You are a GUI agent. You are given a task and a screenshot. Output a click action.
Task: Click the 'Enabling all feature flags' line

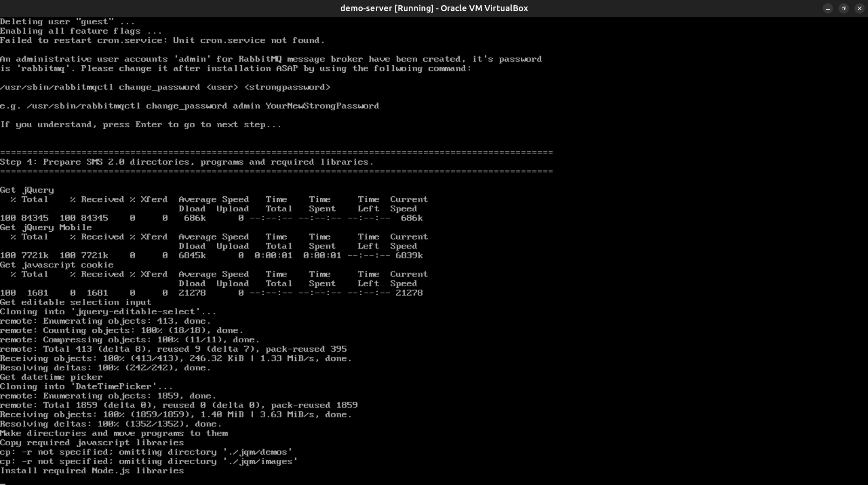click(81, 31)
